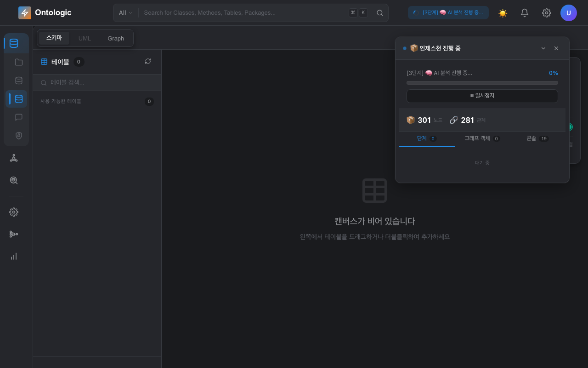Click the 일시정지 pause button
Image resolution: width=588 pixels, height=368 pixels.
[x=482, y=96]
